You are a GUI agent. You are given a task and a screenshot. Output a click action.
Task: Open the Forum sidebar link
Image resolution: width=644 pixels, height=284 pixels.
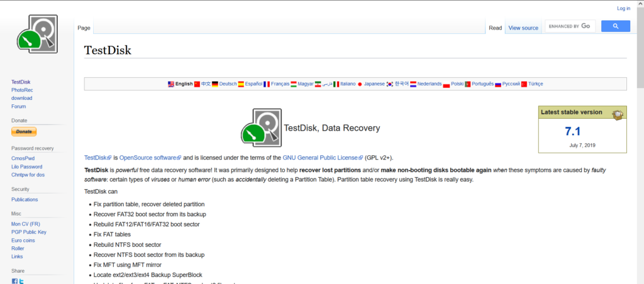click(19, 106)
